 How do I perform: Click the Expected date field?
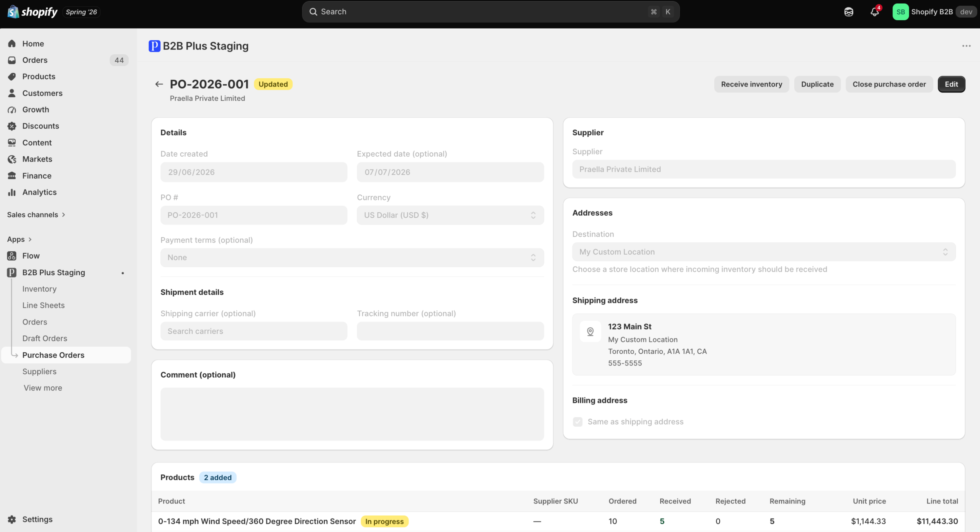(450, 172)
